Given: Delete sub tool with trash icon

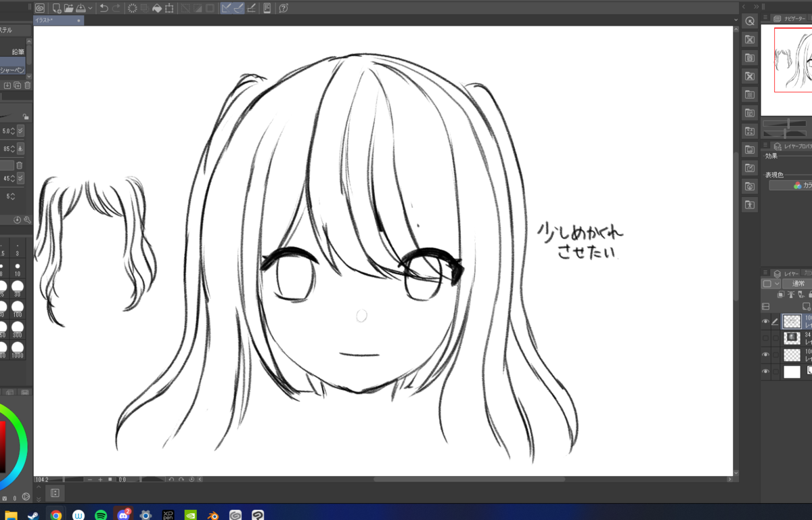Looking at the screenshot, I should coord(28,86).
